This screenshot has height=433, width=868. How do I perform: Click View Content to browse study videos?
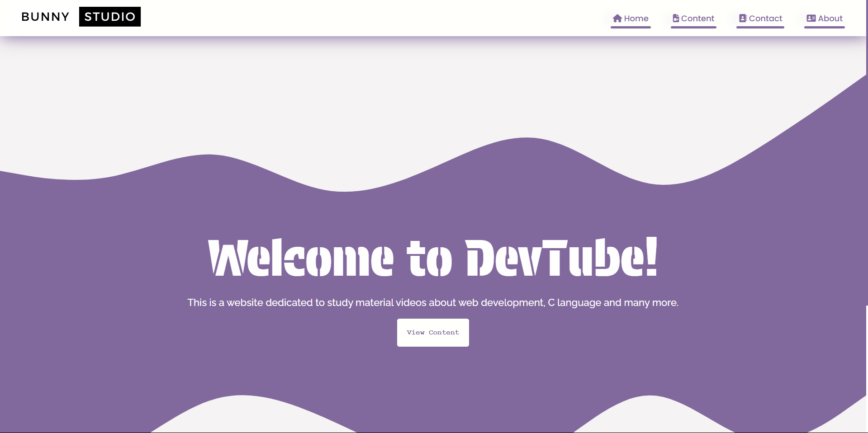(432, 332)
